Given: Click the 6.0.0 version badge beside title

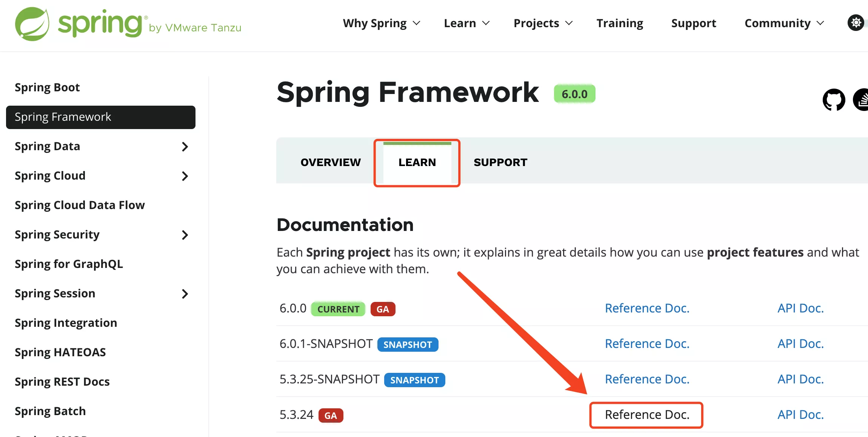Looking at the screenshot, I should (574, 94).
